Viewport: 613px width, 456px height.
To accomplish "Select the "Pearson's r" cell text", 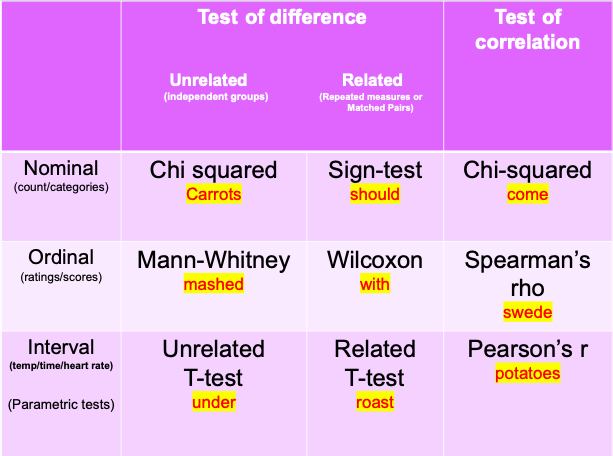I will coord(527,350).
